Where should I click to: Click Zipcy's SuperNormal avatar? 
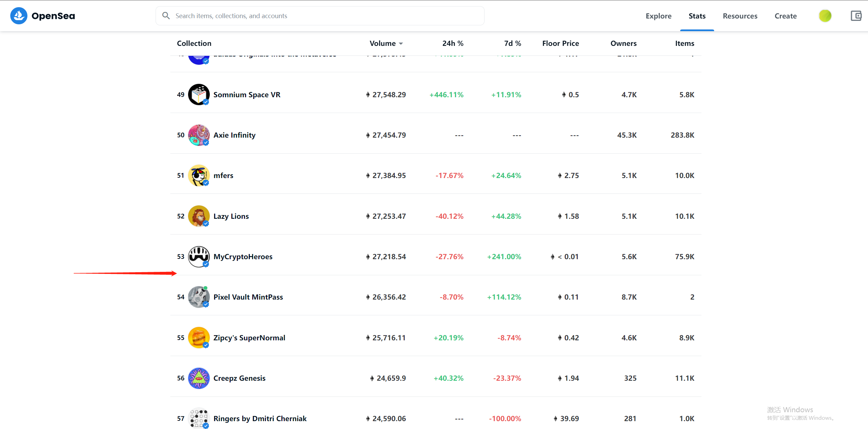(x=199, y=338)
